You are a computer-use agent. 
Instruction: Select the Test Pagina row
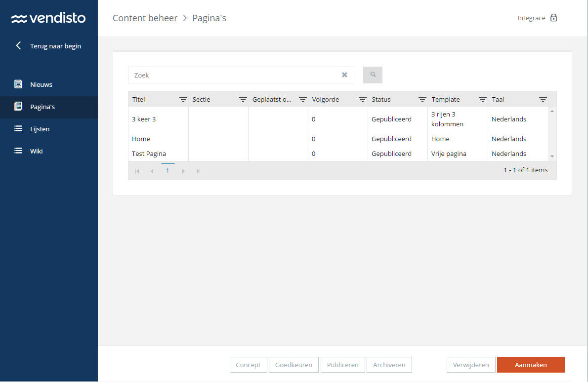pos(149,154)
